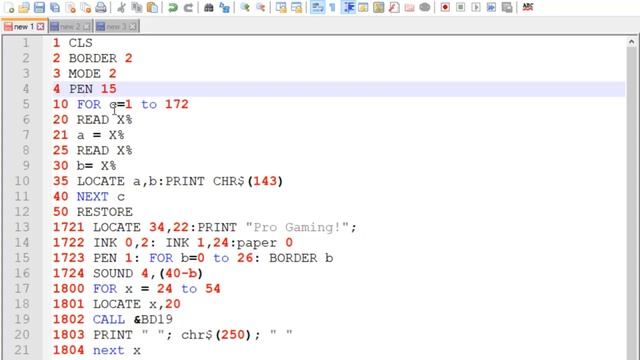Run the macro multiple times icon
Image resolution: width=640 pixels, height=360 pixels.
click(x=491, y=7)
